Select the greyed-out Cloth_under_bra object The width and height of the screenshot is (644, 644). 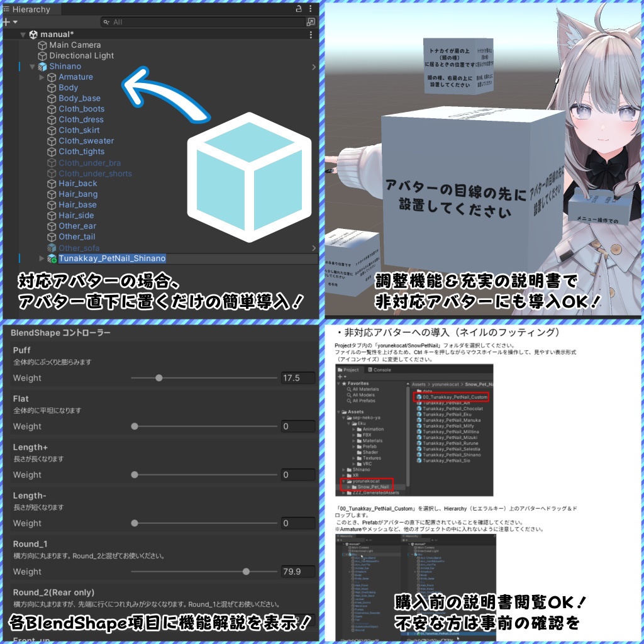tap(89, 162)
